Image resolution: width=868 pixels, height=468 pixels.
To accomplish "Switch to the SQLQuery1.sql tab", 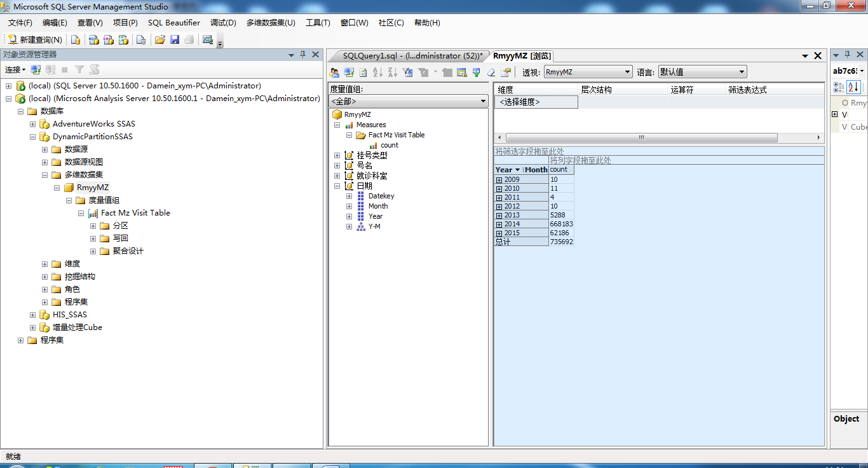I will tap(412, 56).
